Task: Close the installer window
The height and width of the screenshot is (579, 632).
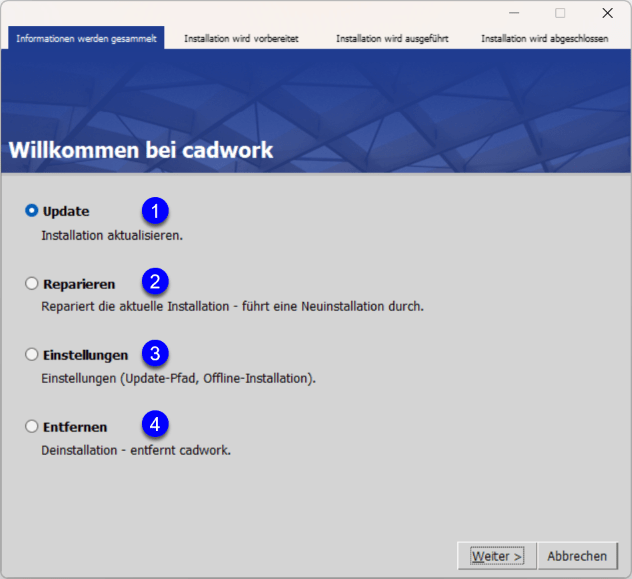Action: [607, 13]
